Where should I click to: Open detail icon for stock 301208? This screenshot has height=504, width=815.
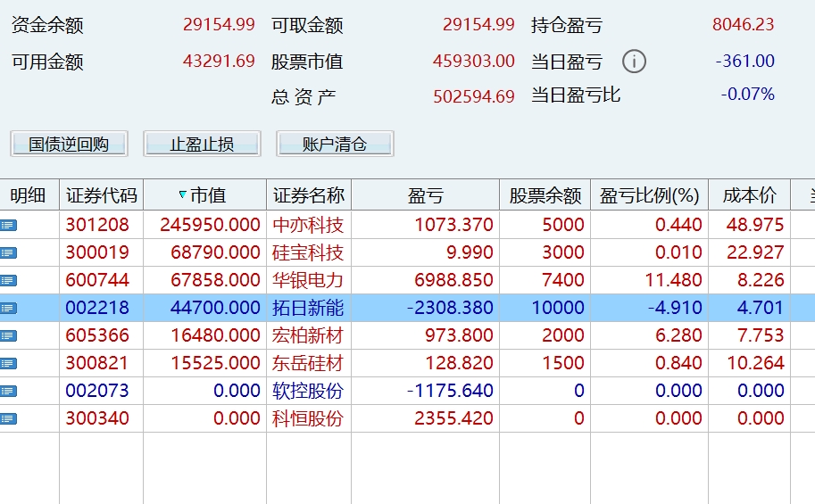click(x=8, y=225)
